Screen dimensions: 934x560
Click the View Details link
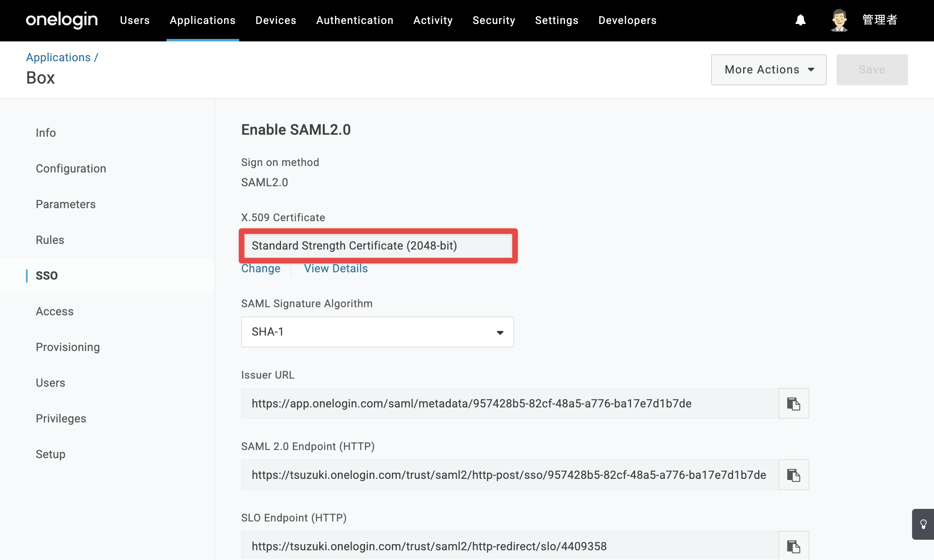pos(336,269)
